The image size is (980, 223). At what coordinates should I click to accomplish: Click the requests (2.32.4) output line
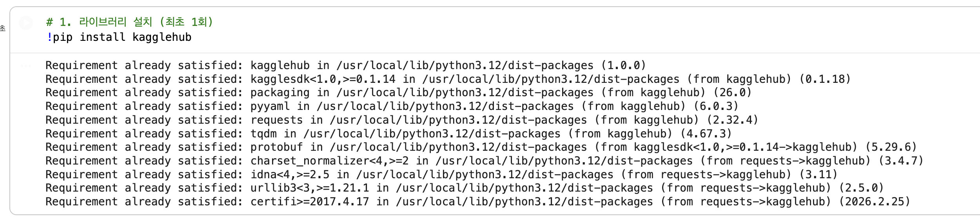point(402,120)
